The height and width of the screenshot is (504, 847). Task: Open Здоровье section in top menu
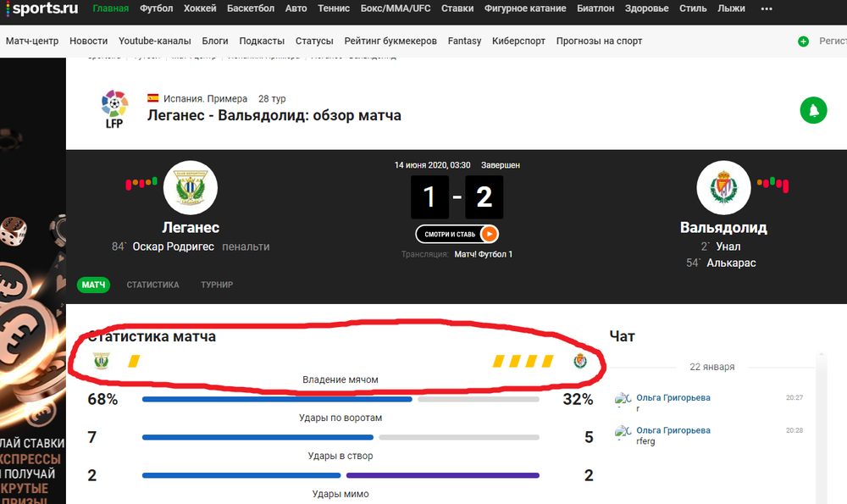pos(646,8)
